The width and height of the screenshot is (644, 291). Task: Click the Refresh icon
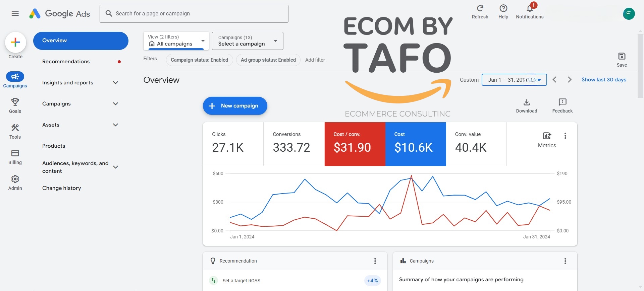tap(480, 8)
